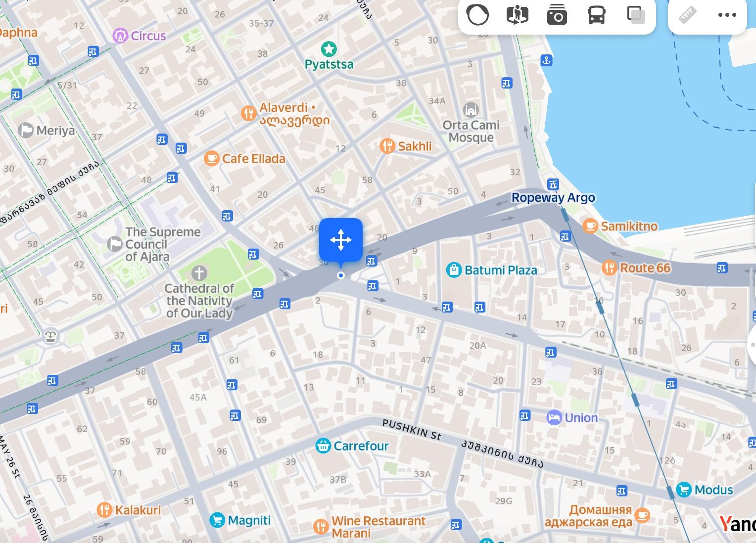This screenshot has width=756, height=543.
Task: Open the Домашняя аджарская еда cafe icon
Action: 642,516
